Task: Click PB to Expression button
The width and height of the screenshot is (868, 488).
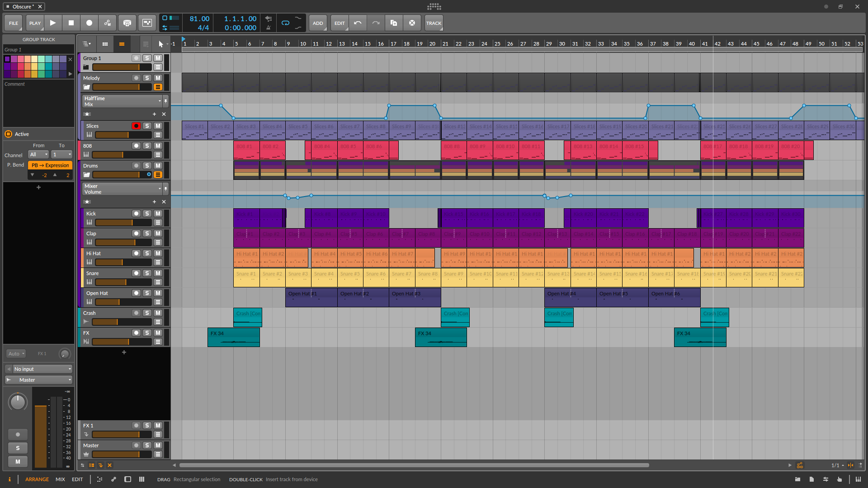Action: point(51,165)
